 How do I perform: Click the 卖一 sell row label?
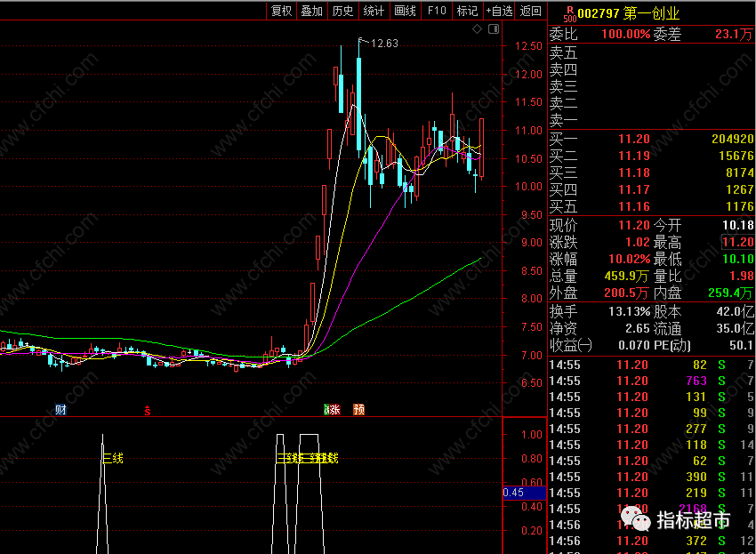pos(563,120)
